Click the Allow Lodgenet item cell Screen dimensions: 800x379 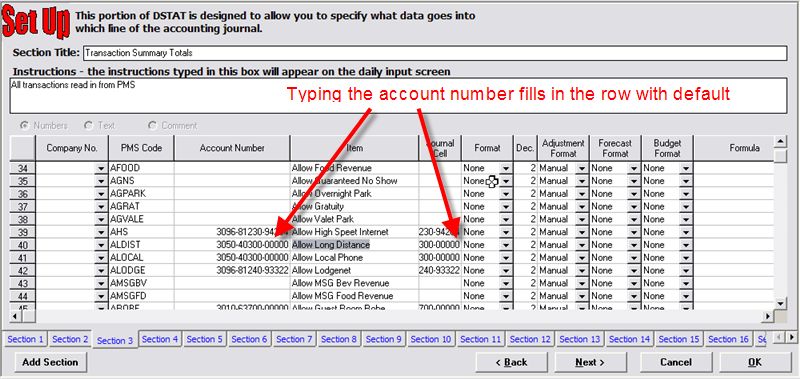coord(355,270)
